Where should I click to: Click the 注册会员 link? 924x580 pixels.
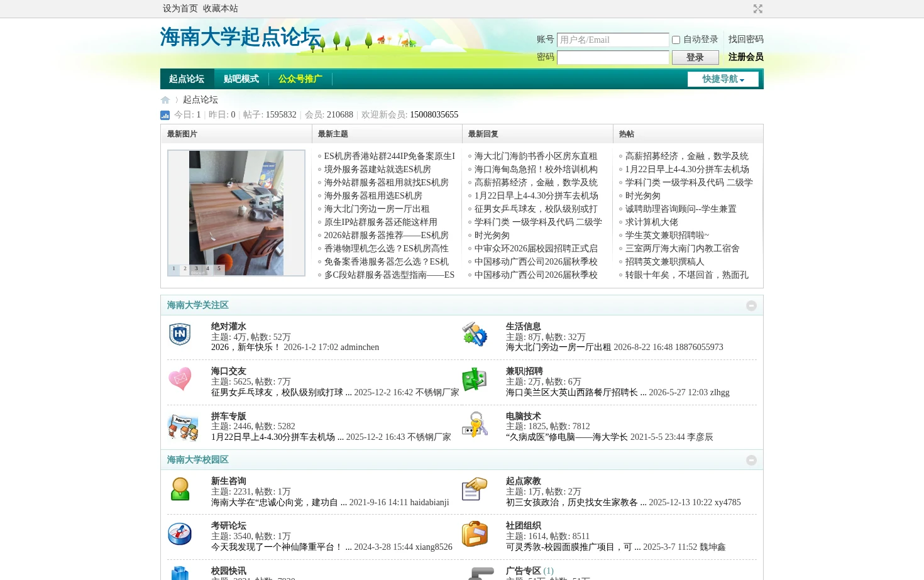[x=746, y=57]
